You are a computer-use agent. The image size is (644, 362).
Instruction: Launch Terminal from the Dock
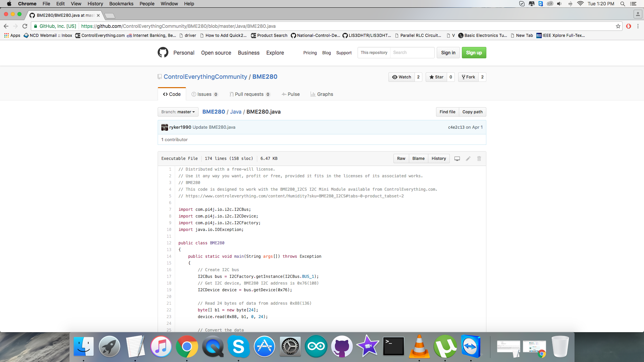(x=393, y=346)
